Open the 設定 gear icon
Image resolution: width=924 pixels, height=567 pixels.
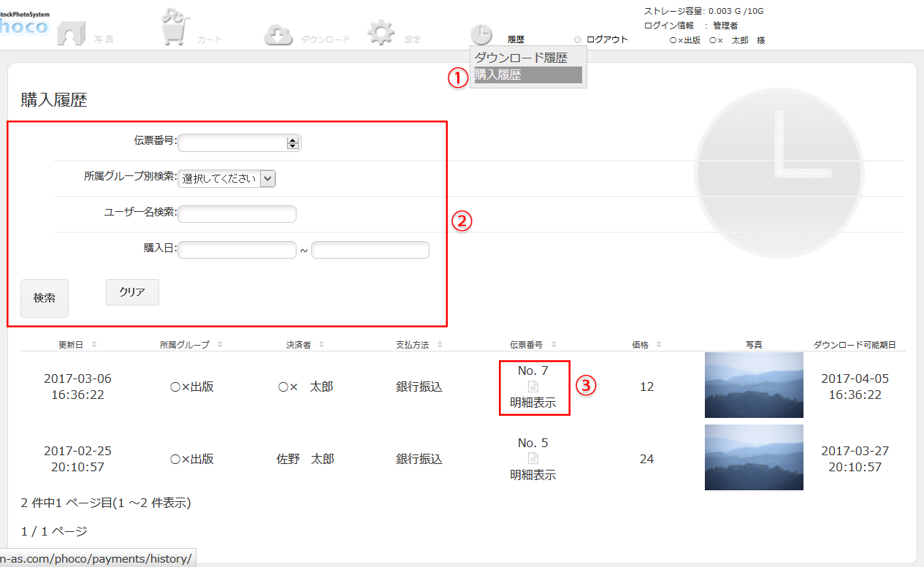tap(381, 32)
